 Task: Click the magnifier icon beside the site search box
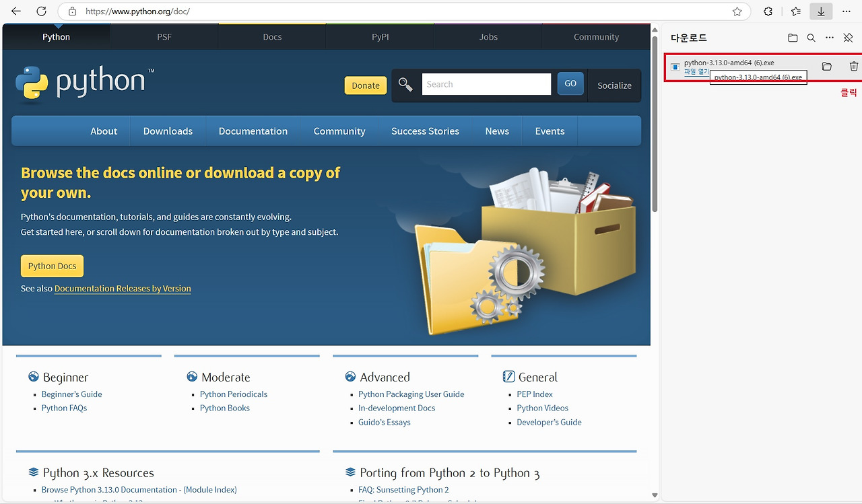point(405,84)
